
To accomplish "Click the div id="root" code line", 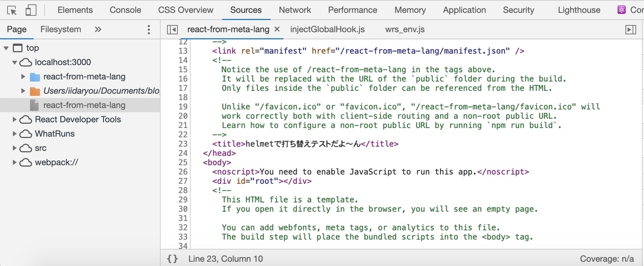I will [x=262, y=181].
